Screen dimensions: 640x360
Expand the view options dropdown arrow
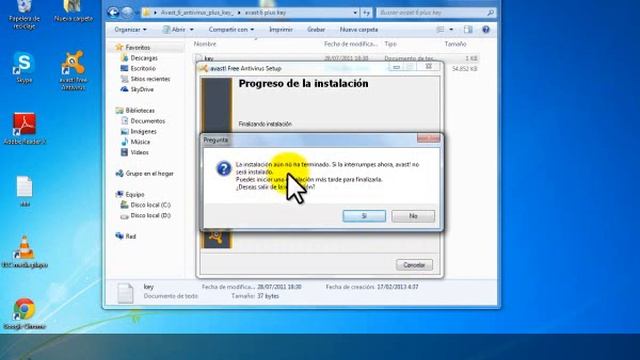451,29
